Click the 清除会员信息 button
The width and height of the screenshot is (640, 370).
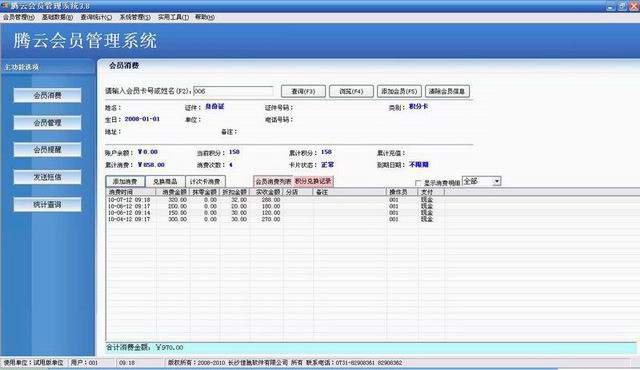[x=447, y=91]
